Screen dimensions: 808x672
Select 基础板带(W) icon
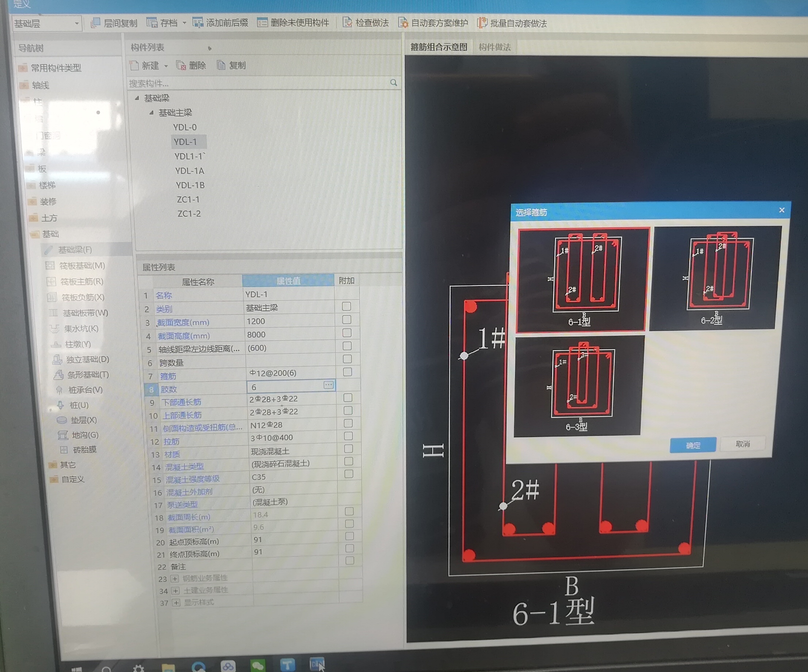pyautogui.click(x=53, y=313)
